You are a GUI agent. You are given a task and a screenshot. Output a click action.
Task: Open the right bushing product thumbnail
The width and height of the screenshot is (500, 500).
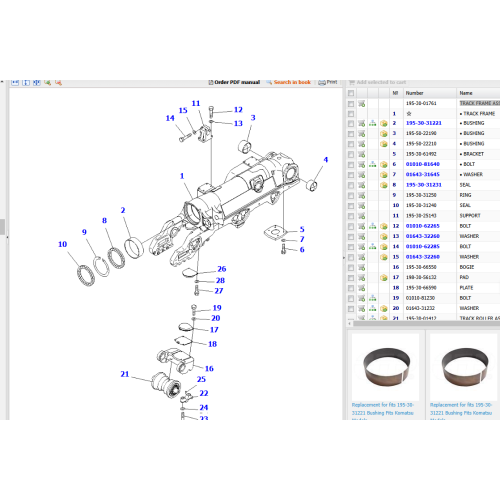pyautogui.click(x=464, y=367)
